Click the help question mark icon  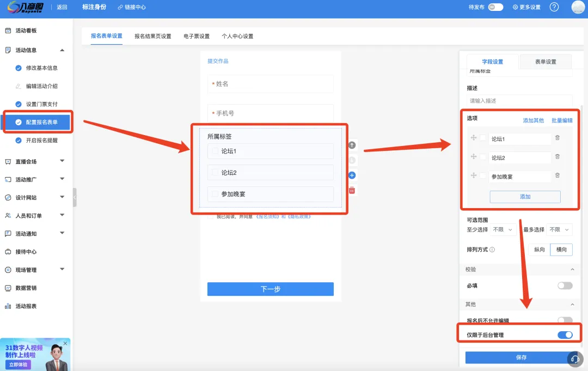(554, 7)
